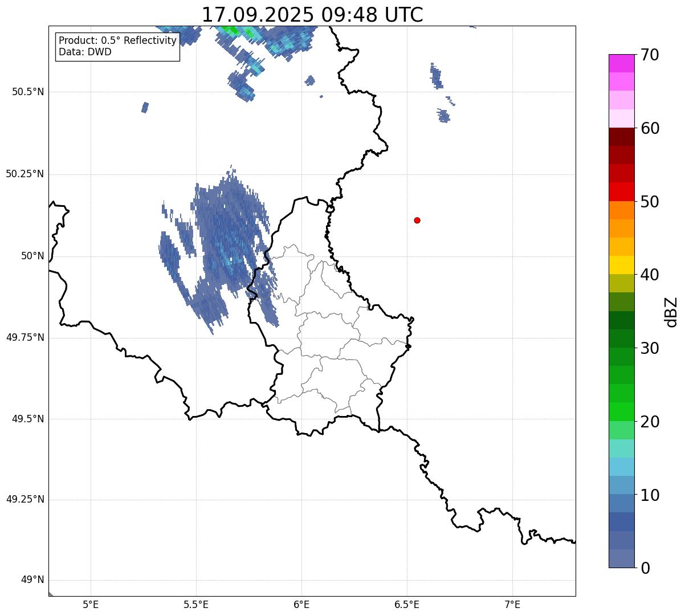Click the red station marker dot
The height and width of the screenshot is (616, 685).
coord(417,220)
